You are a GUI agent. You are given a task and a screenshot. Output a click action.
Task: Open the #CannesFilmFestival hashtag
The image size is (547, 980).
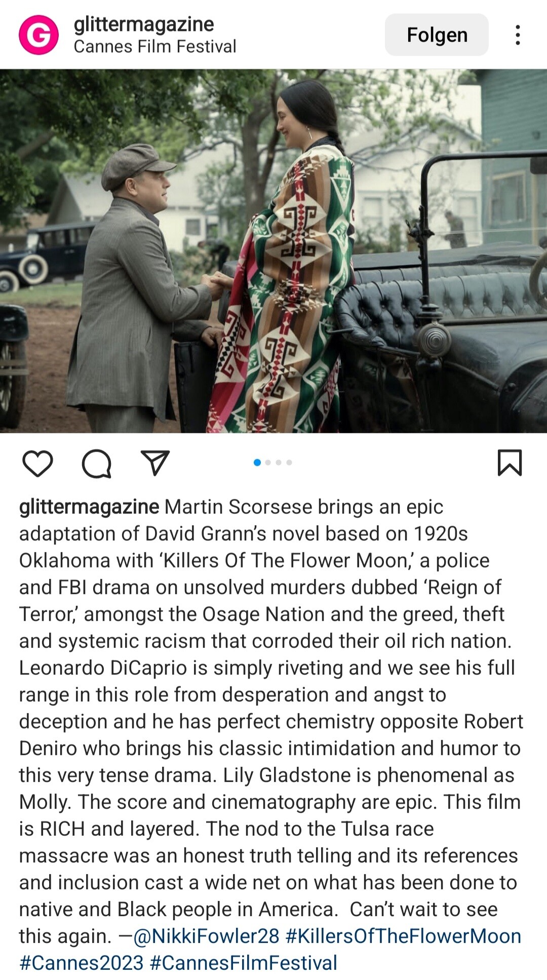pyautogui.click(x=244, y=963)
